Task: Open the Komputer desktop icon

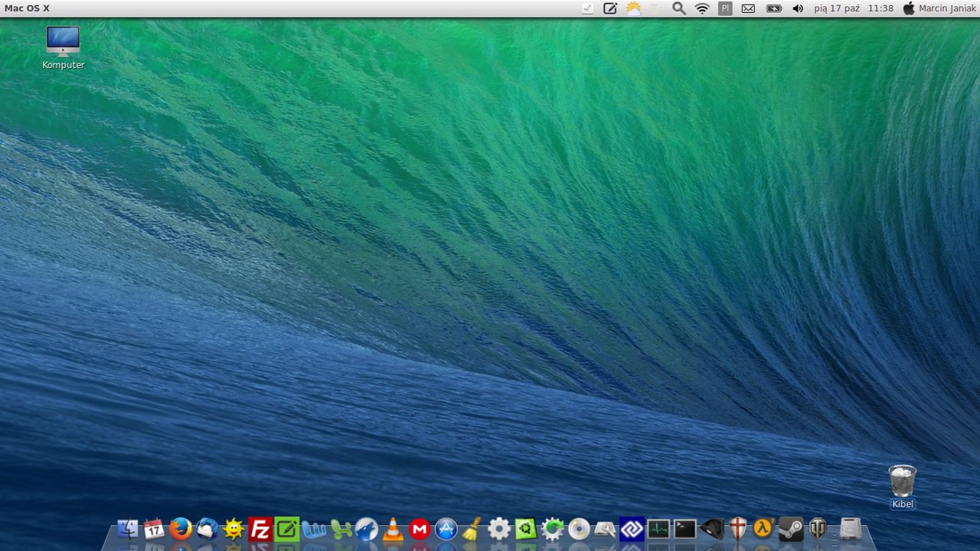Action: coord(63,47)
